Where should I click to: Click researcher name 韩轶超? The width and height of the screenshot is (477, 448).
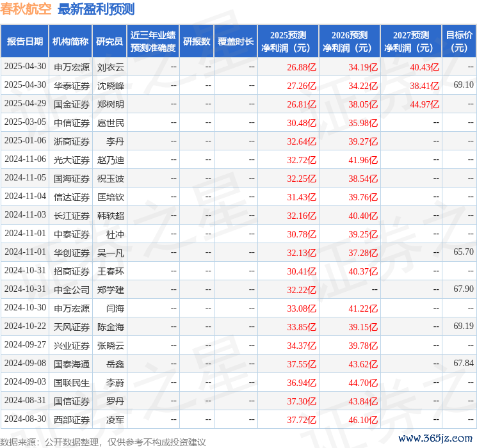tap(111, 216)
